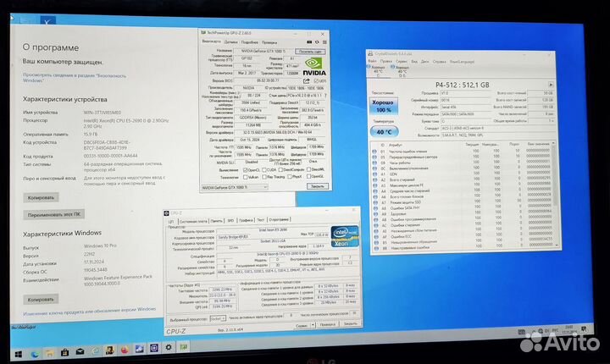The image size is (610, 364).
Task: Toggle the PhysX checkbox in GPU-Z
Action: pos(290,177)
